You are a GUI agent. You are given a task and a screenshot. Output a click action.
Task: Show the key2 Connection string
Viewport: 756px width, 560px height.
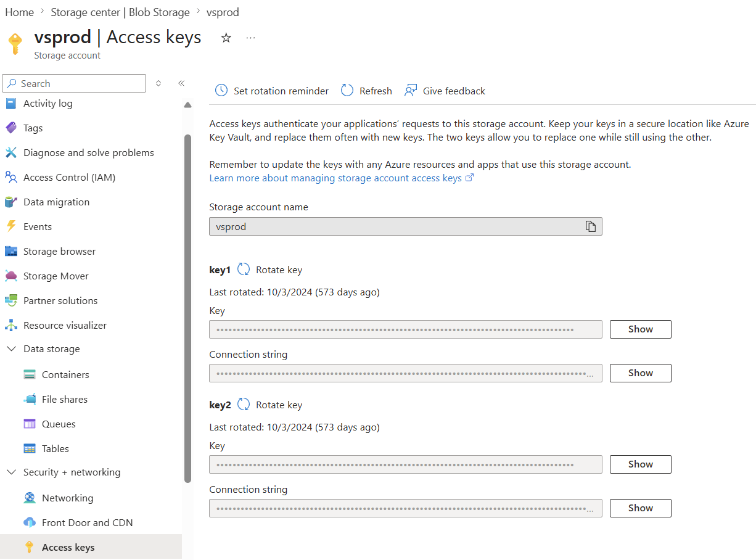pyautogui.click(x=640, y=508)
